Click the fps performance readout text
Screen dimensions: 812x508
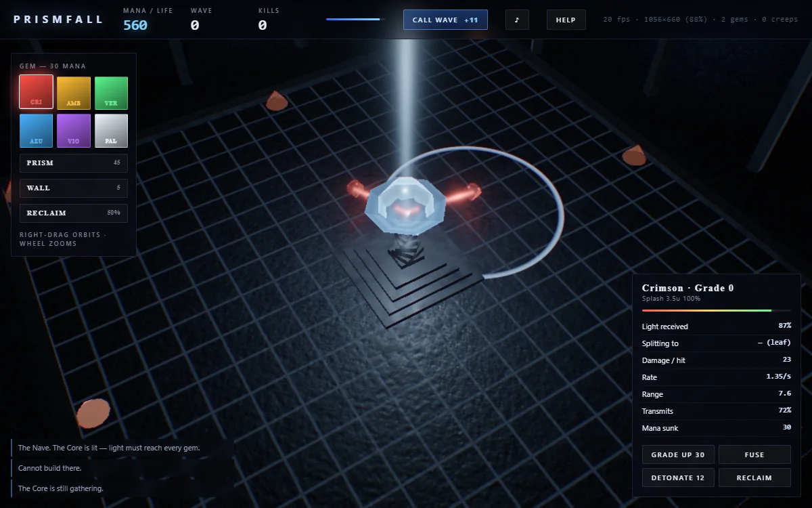[x=700, y=20]
